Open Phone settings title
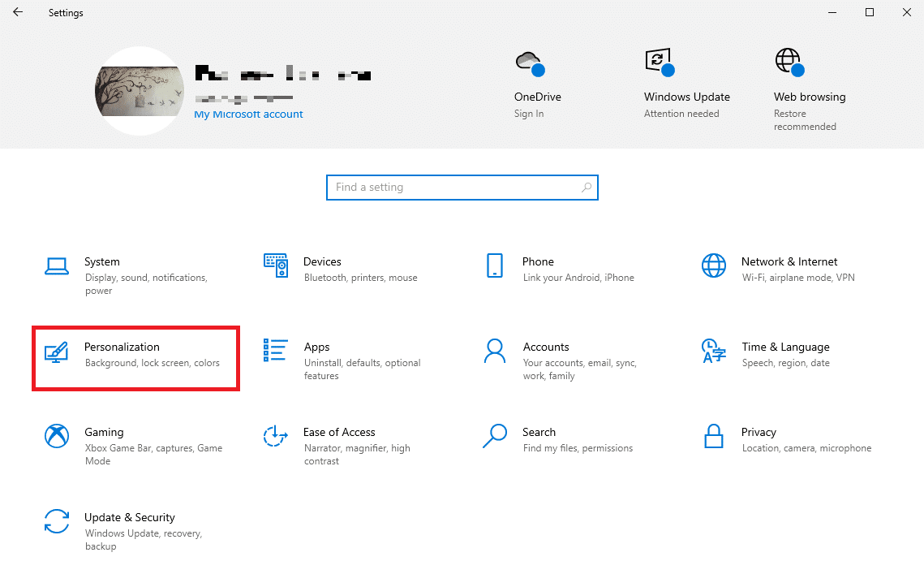 [x=538, y=262]
